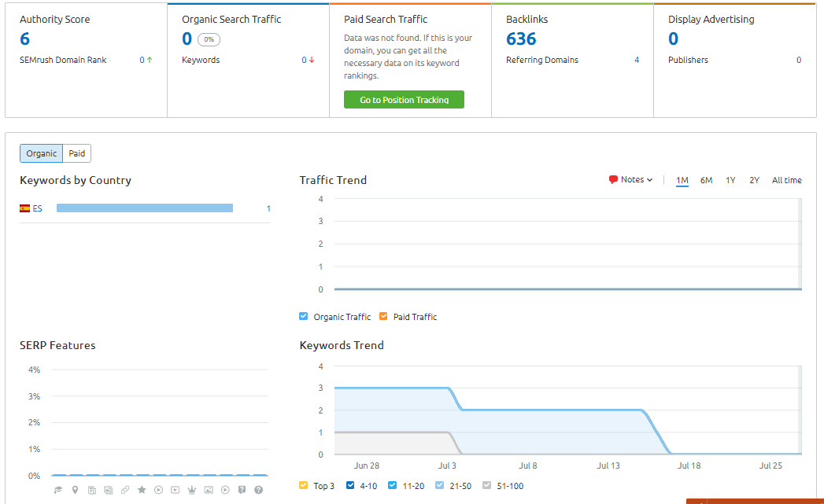
Task: Click the ES keywords progress bar
Action: [145, 208]
